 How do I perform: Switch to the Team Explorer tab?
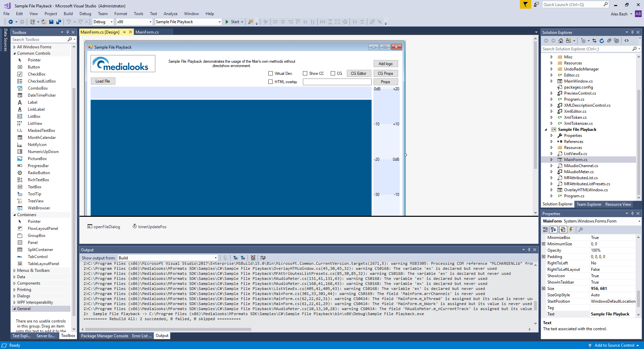pos(589,204)
